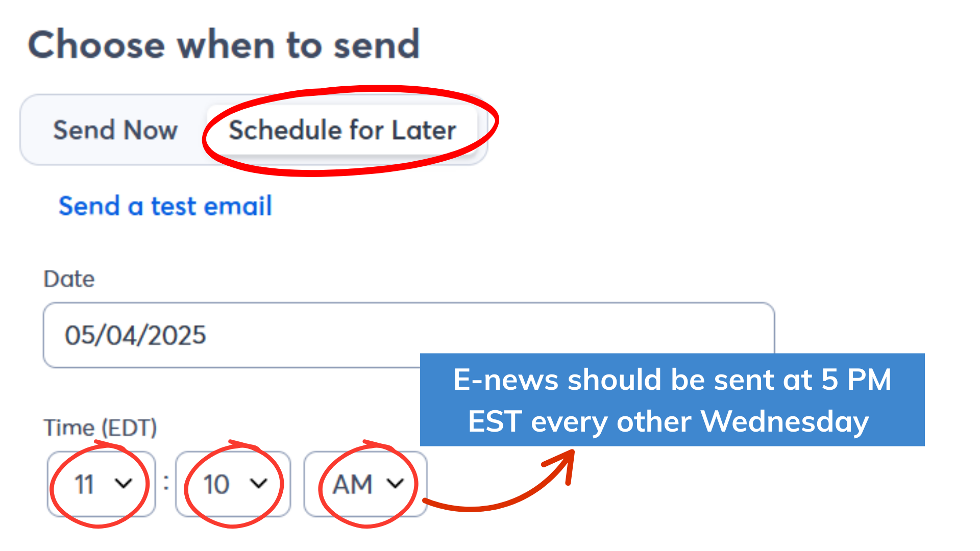Click the blue E-news 5 PM note box
This screenshot has width=980, height=551.
pos(672,399)
